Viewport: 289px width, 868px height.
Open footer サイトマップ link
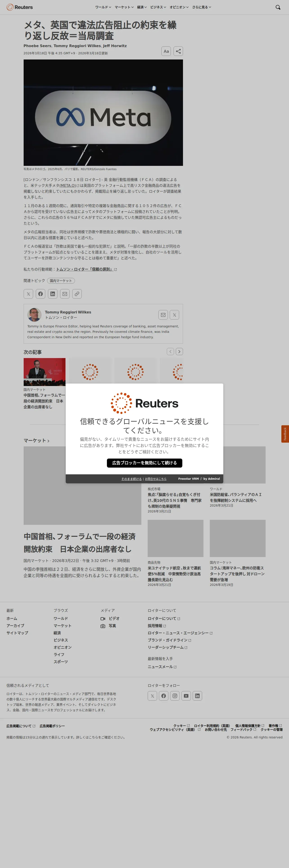coord(17,633)
